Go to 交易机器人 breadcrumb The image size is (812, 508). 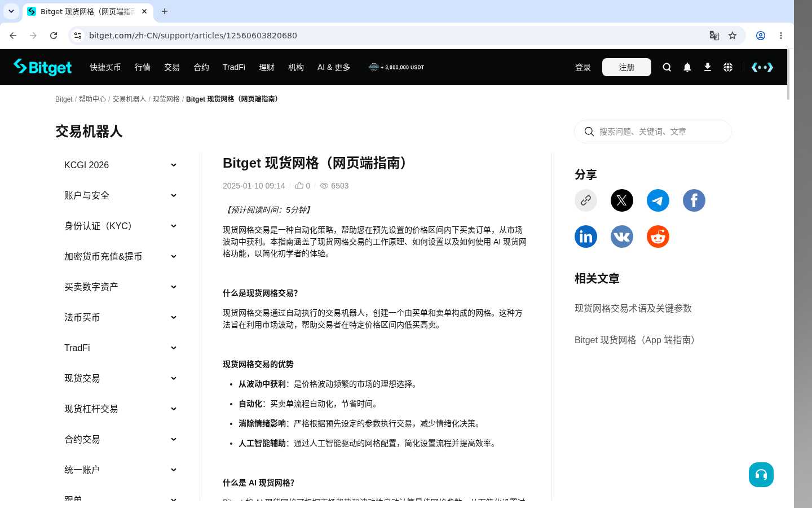coord(129,99)
